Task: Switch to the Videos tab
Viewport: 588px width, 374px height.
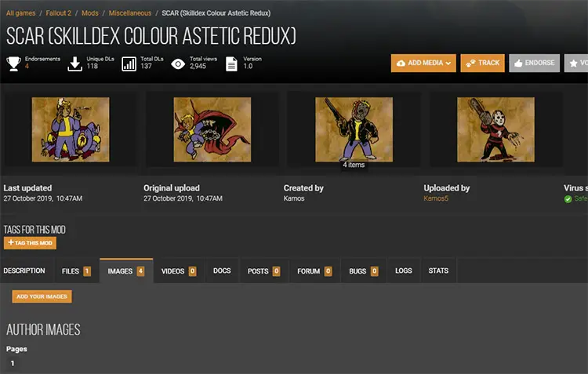Action: [179, 271]
